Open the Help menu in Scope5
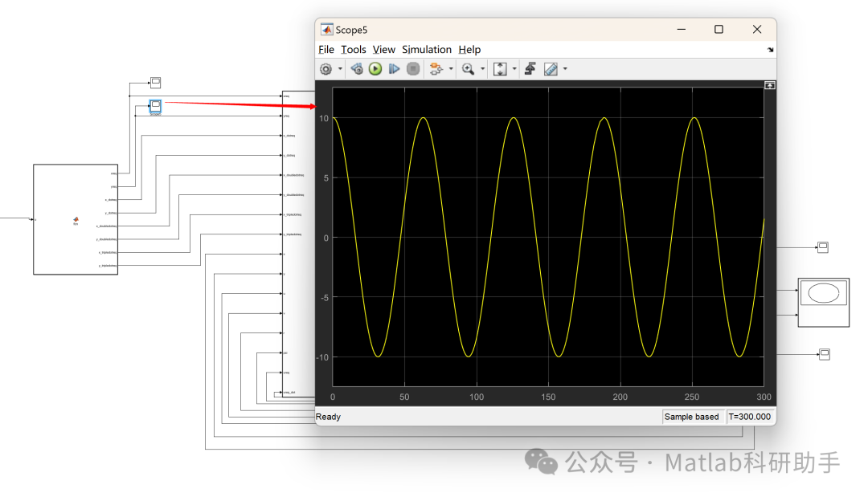The image size is (868, 497). tap(469, 50)
